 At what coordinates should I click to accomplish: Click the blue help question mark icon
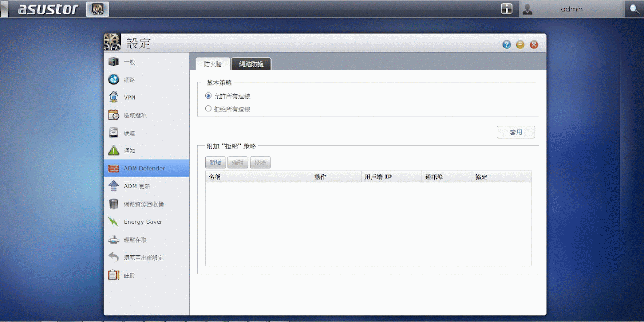click(x=507, y=44)
